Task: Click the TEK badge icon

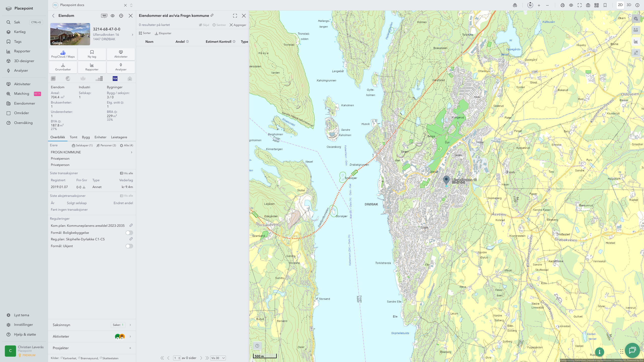Action: (x=115, y=78)
